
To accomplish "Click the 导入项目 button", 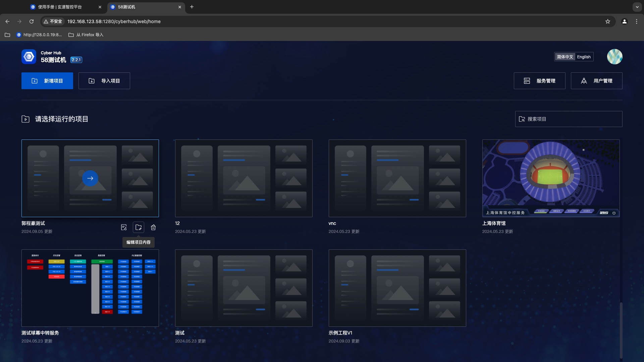I will (x=104, y=81).
